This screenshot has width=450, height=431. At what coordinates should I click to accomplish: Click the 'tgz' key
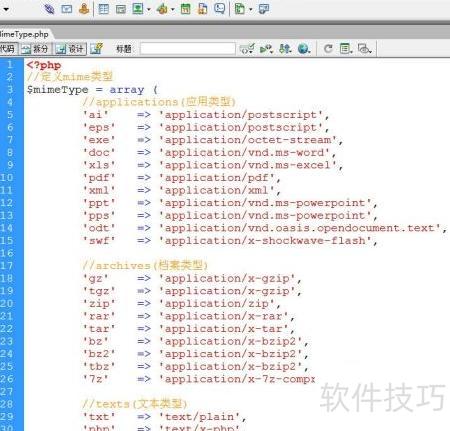99,291
